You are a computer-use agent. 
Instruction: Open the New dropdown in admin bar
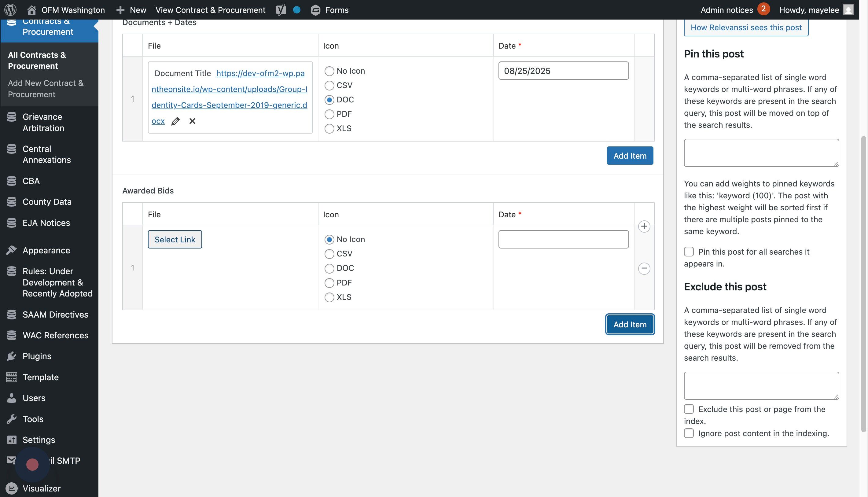131,10
